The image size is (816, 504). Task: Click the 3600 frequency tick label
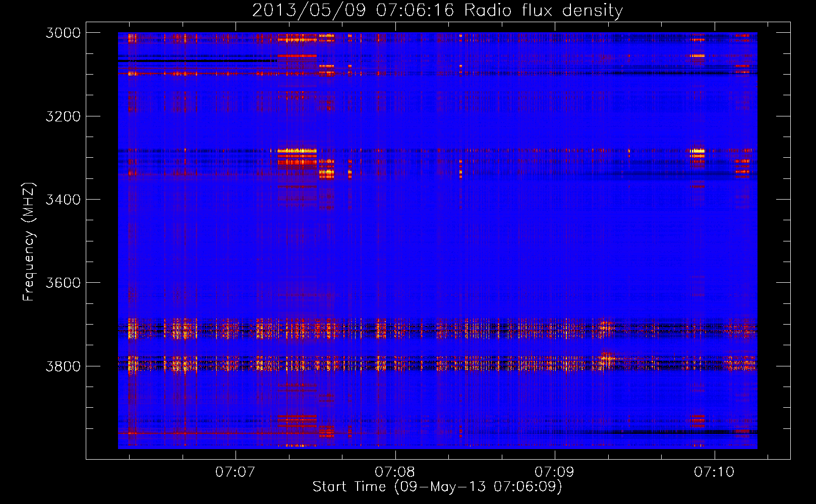click(63, 283)
